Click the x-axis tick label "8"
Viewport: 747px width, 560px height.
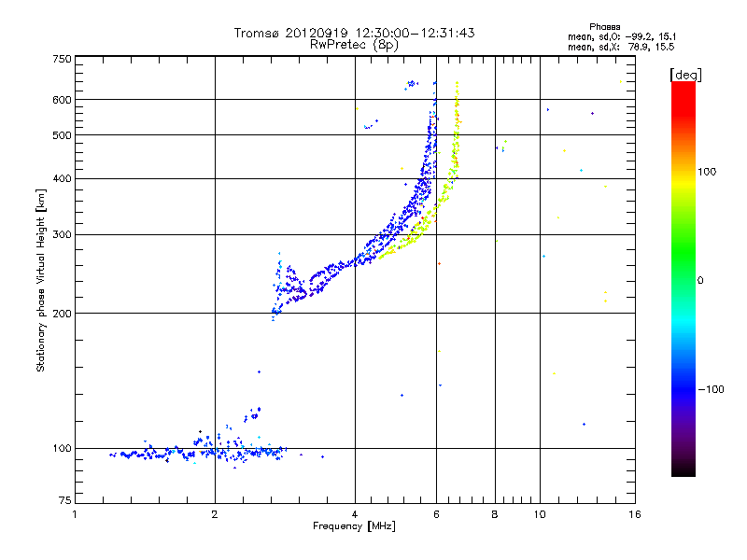[495, 514]
